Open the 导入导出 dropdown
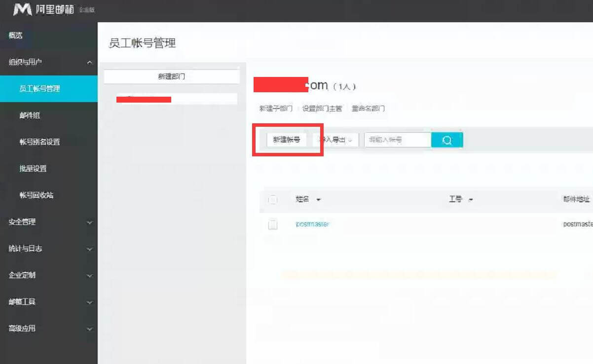593x364 pixels. pyautogui.click(x=335, y=140)
